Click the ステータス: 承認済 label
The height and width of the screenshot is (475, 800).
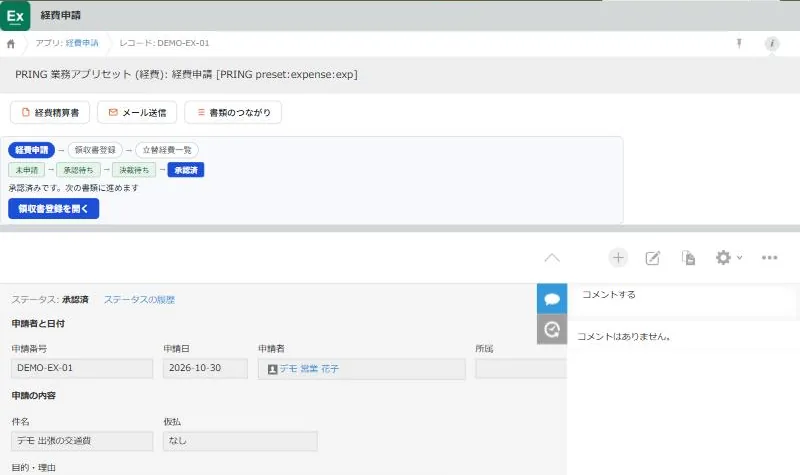coord(50,299)
